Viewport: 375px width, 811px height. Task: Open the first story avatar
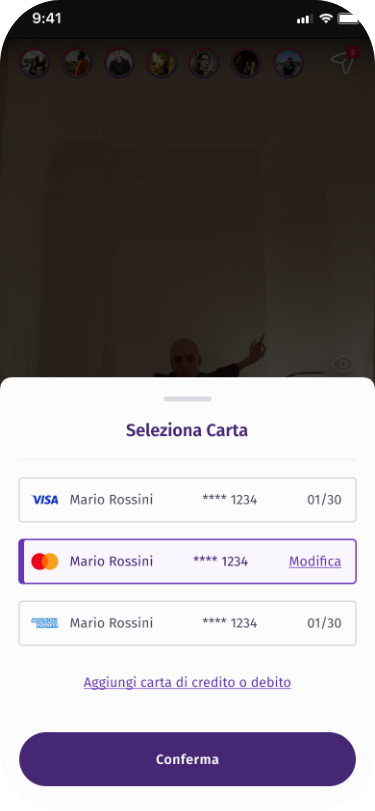coord(35,63)
